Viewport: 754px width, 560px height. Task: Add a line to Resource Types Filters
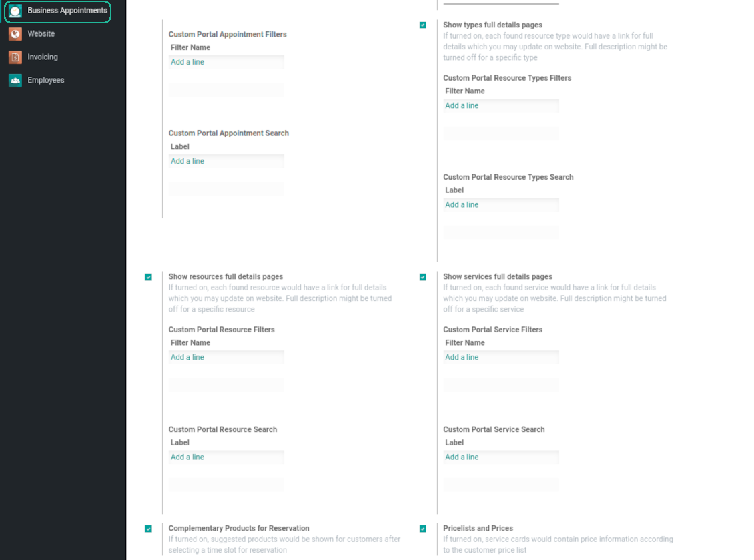[462, 105]
